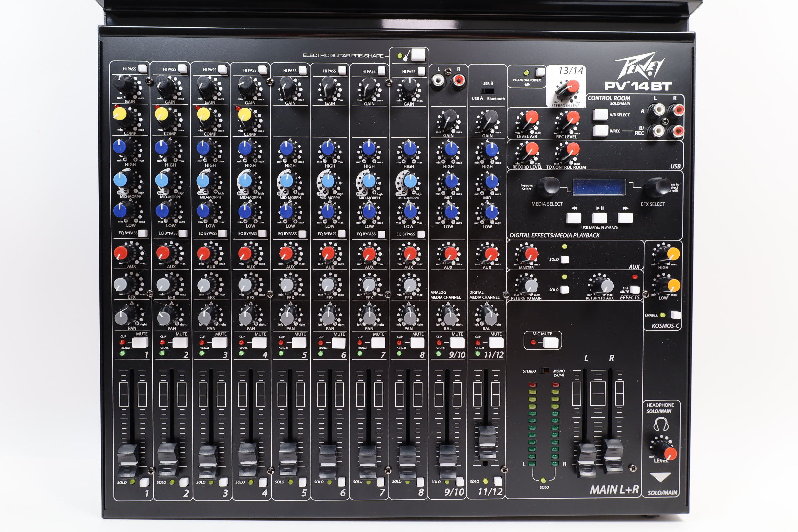Click the blue LCD effects display
The height and width of the screenshot is (532, 798).
[599, 187]
